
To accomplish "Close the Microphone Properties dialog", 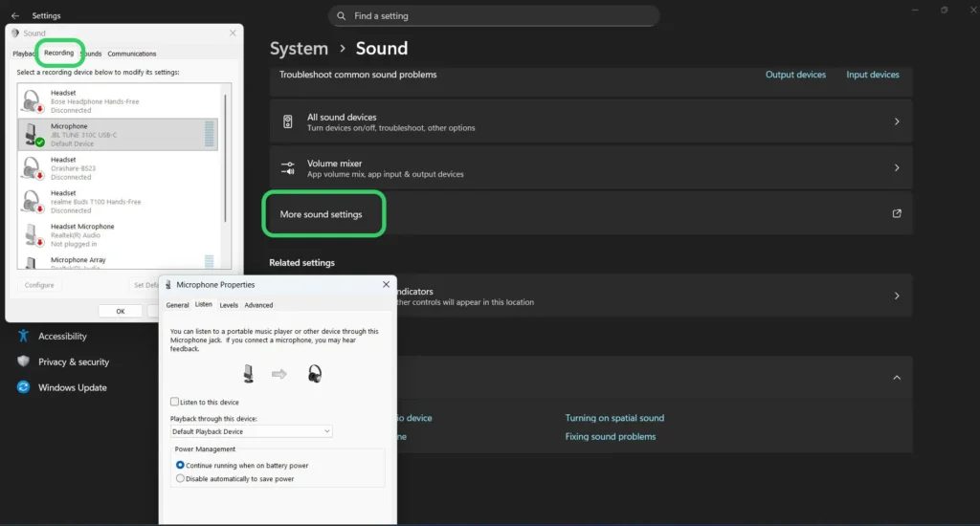I will point(386,284).
